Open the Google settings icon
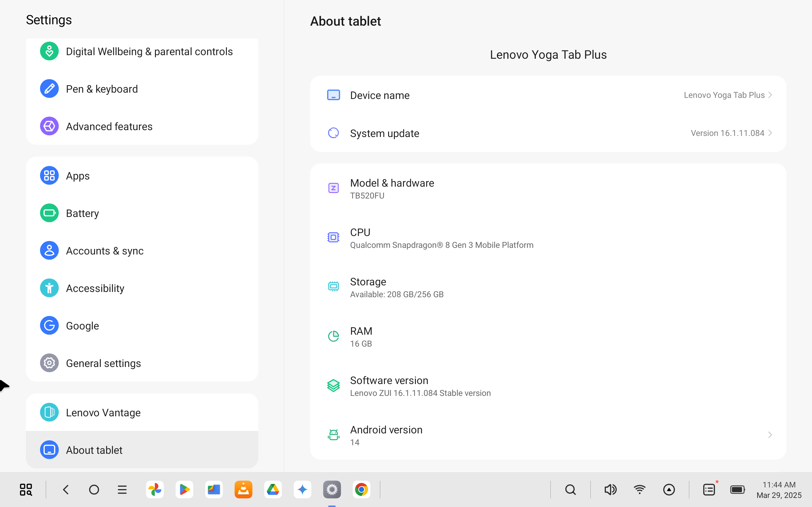Viewport: 812px width, 507px height. point(49,326)
